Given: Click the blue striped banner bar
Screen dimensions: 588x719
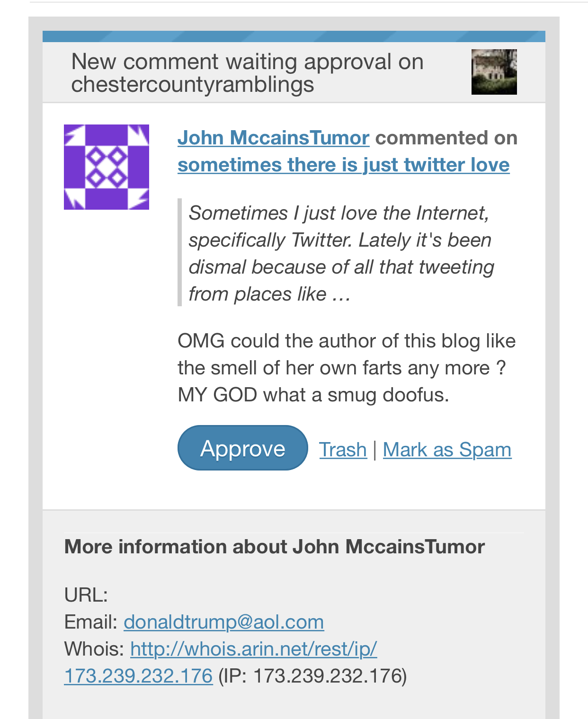Looking at the screenshot, I should click(x=294, y=36).
